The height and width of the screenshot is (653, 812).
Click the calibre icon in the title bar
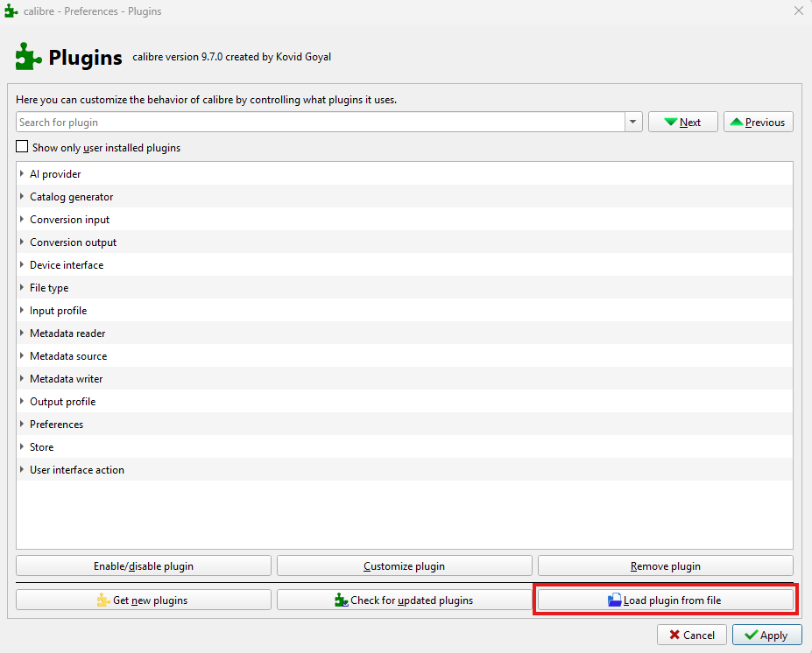click(11, 11)
